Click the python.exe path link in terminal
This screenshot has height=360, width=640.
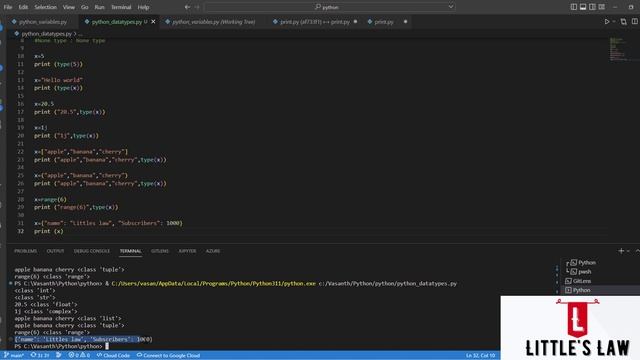click(x=213, y=283)
